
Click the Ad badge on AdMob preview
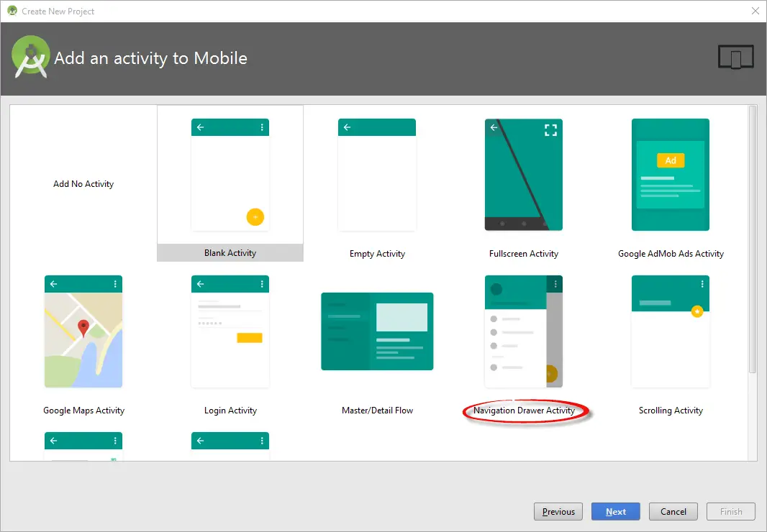[x=670, y=160]
